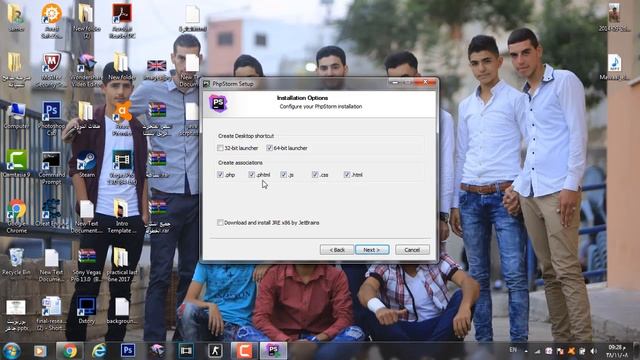This screenshot has height=360, width=640.
Task: Open Camtasia 9 desktop shortcut
Action: pos(16,164)
